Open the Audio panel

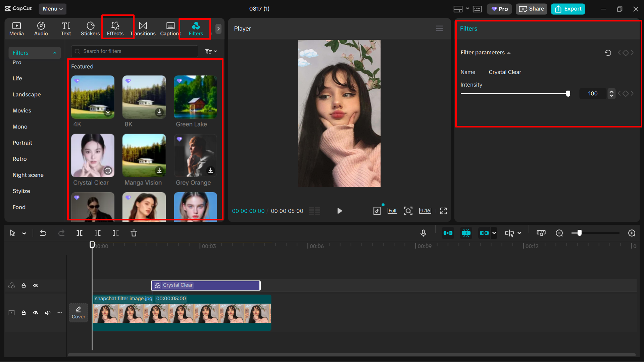click(x=41, y=28)
